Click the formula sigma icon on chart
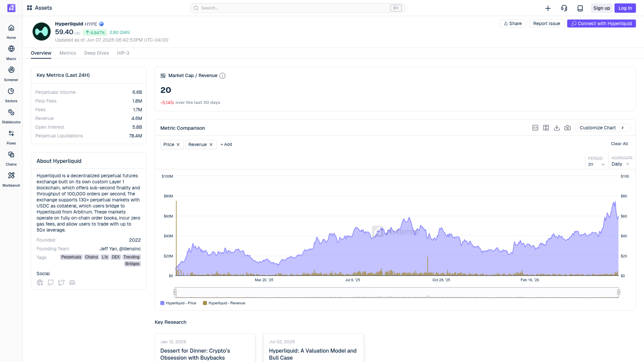This screenshot has height=362, width=644. tap(546, 128)
